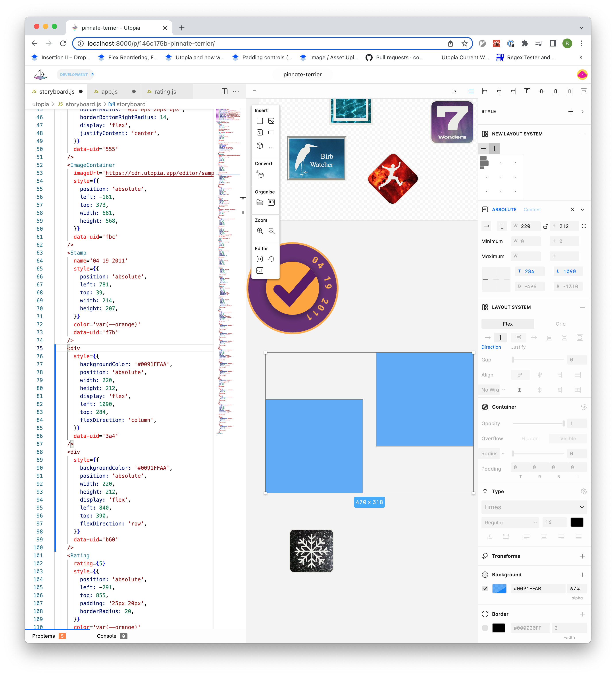Open the No Wrap dropdown in Layout System
616x676 pixels.
pos(490,390)
